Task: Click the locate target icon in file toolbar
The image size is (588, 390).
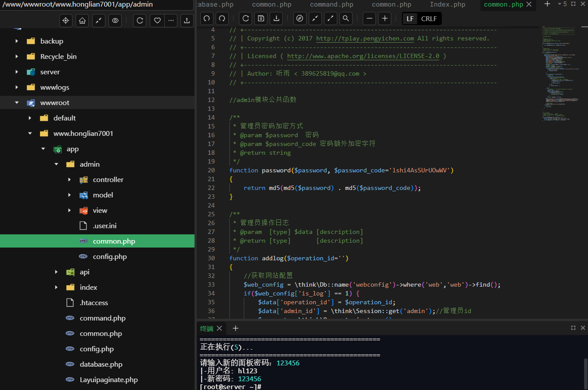Action: [66, 21]
